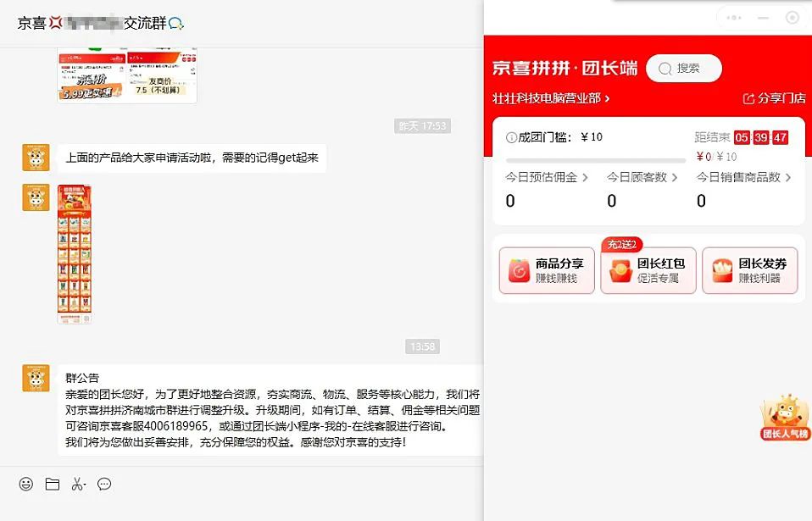
Task: Select the scissors screenshot tool
Action: (76, 485)
